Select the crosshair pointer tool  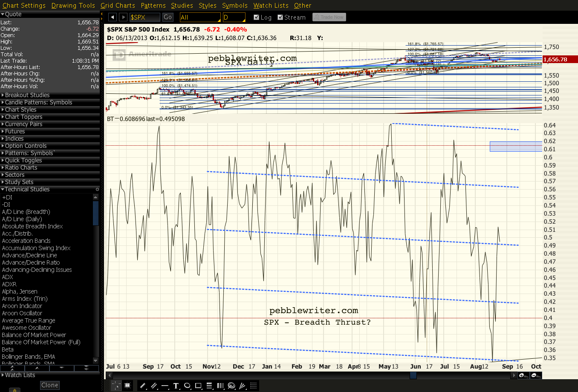click(x=116, y=386)
